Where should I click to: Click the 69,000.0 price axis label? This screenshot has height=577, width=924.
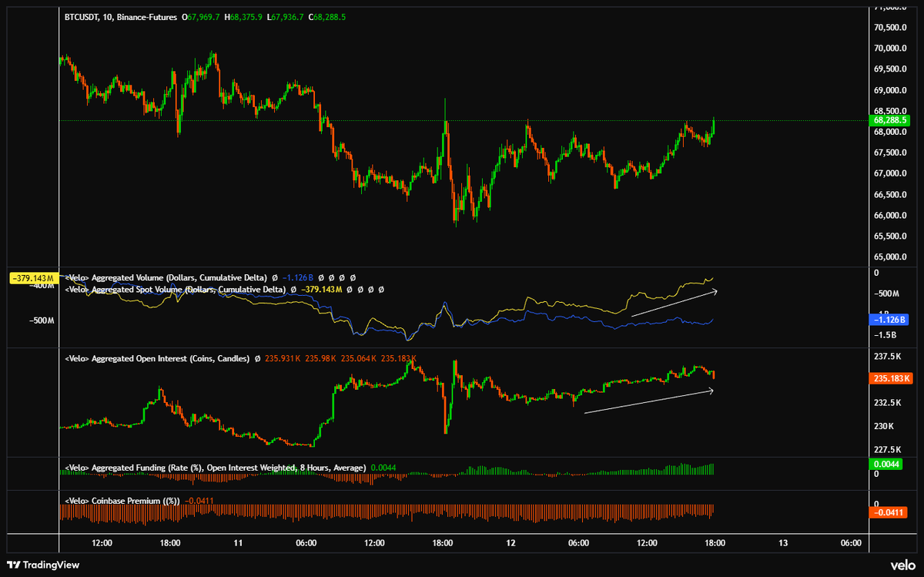[x=889, y=90]
